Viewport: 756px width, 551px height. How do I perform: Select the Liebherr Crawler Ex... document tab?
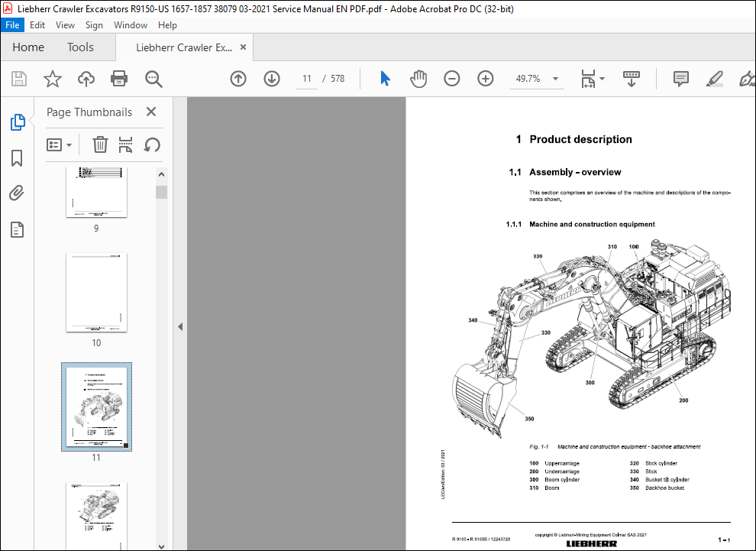click(184, 47)
